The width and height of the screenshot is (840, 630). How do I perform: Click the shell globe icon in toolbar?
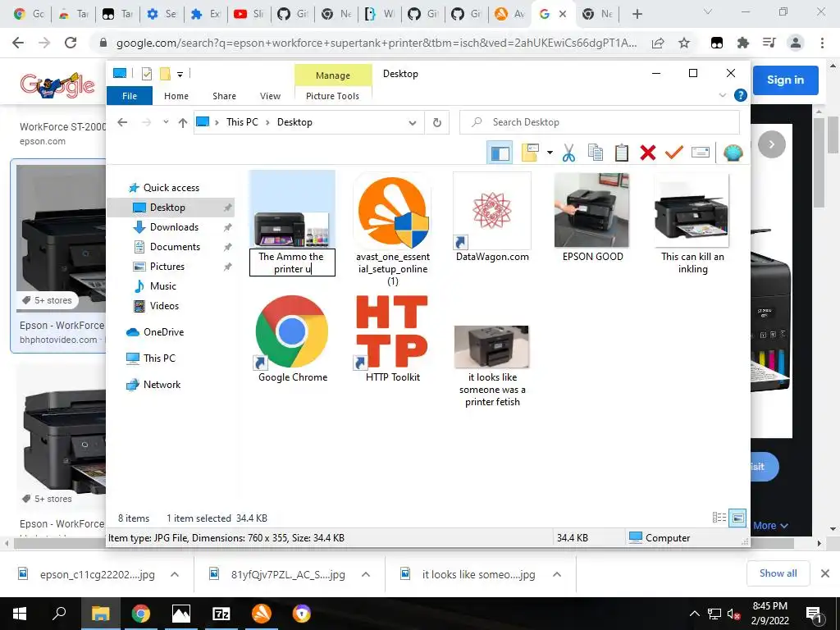(x=733, y=153)
